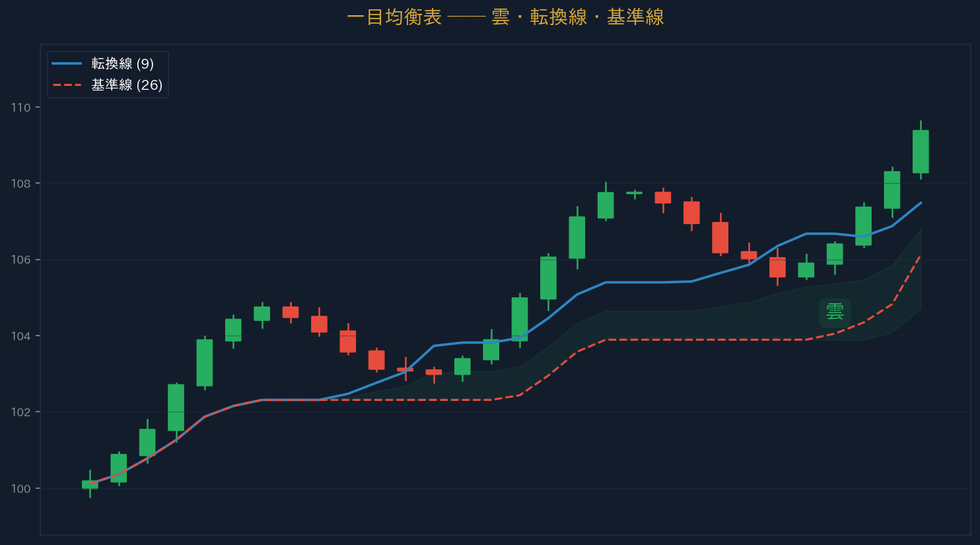Click the 100 y-axis tick label
Image resolution: width=980 pixels, height=545 pixels.
tap(21, 489)
